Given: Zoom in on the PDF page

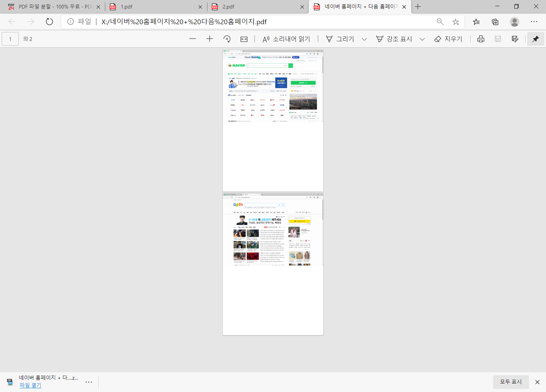Looking at the screenshot, I should coord(209,39).
